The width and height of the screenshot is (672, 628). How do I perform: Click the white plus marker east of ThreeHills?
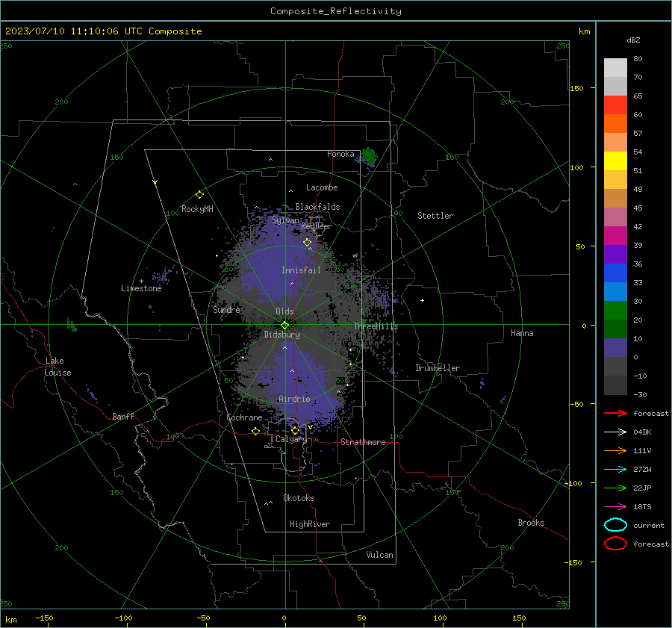tap(422, 300)
